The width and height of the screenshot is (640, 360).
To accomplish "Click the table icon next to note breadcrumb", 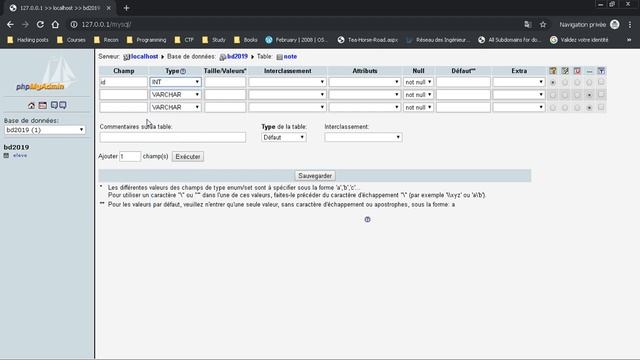I will (x=280, y=57).
